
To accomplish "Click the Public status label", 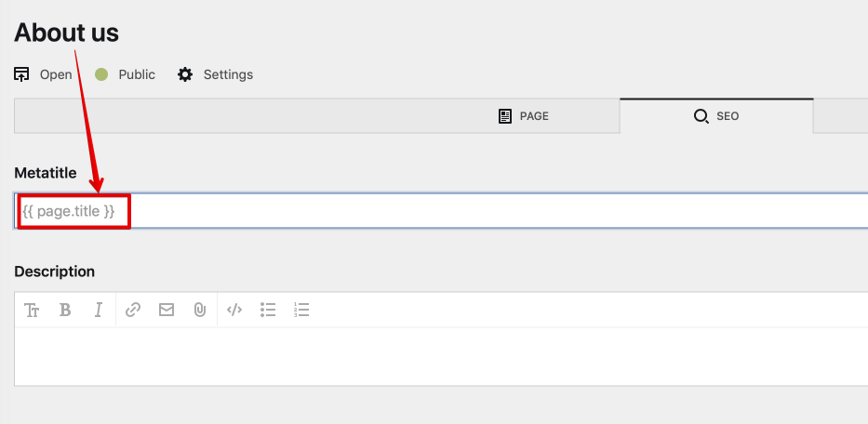I will click(137, 74).
